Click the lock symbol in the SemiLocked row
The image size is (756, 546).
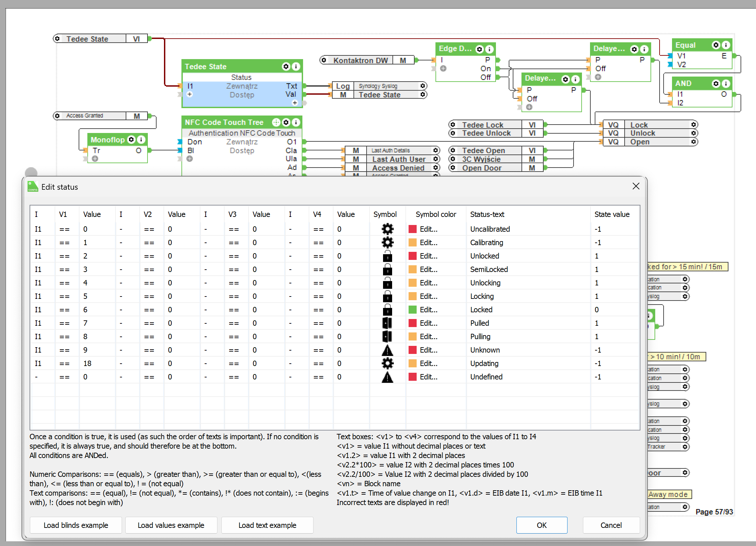[387, 269]
